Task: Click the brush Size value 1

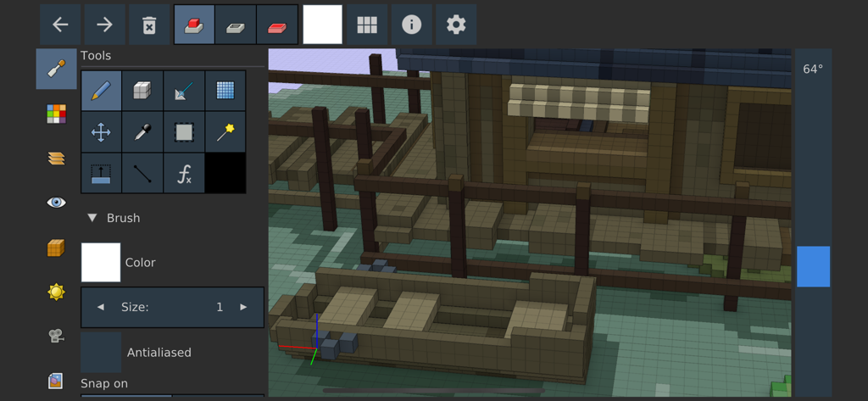Action: tap(220, 307)
